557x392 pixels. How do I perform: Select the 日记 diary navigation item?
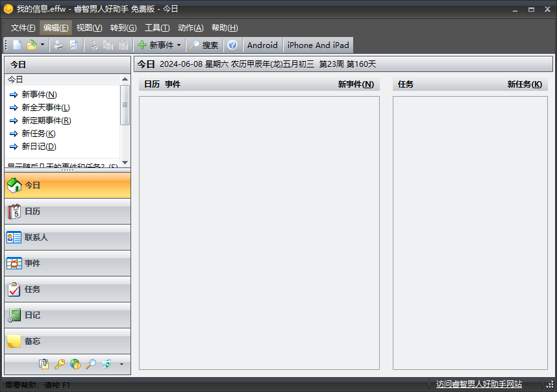[68, 315]
